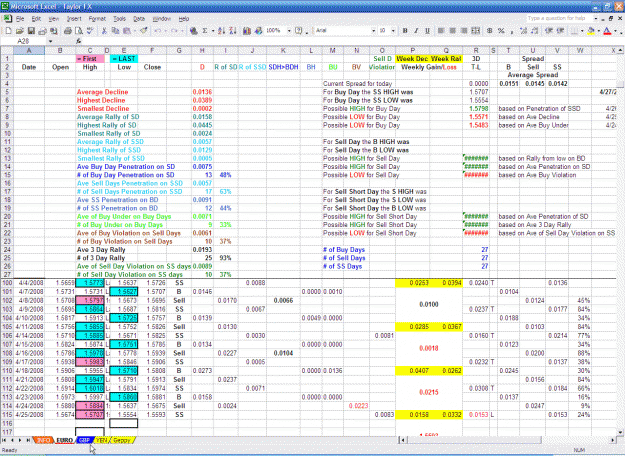Expand the help question box dropdown

click(596, 18)
